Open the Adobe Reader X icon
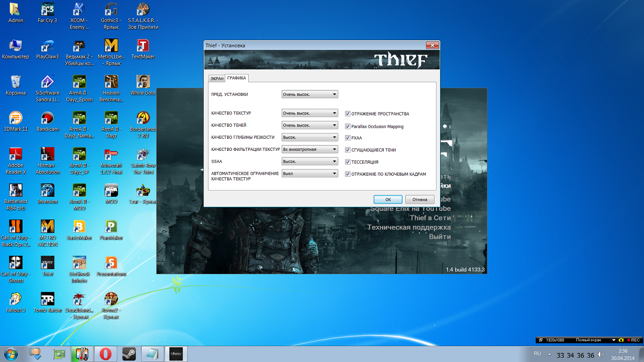 pos(15,161)
